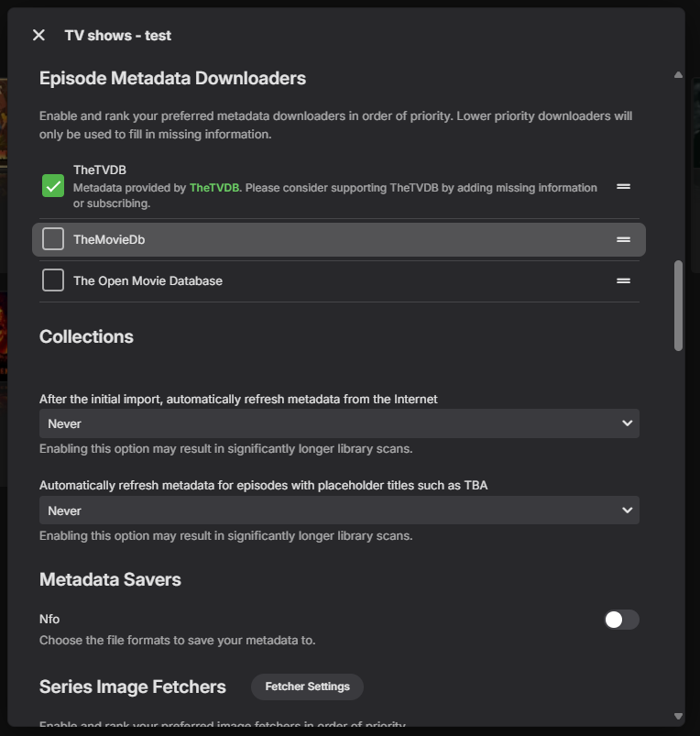Click scroll up arrow of dialog
The width and height of the screenshot is (700, 736).
point(678,74)
